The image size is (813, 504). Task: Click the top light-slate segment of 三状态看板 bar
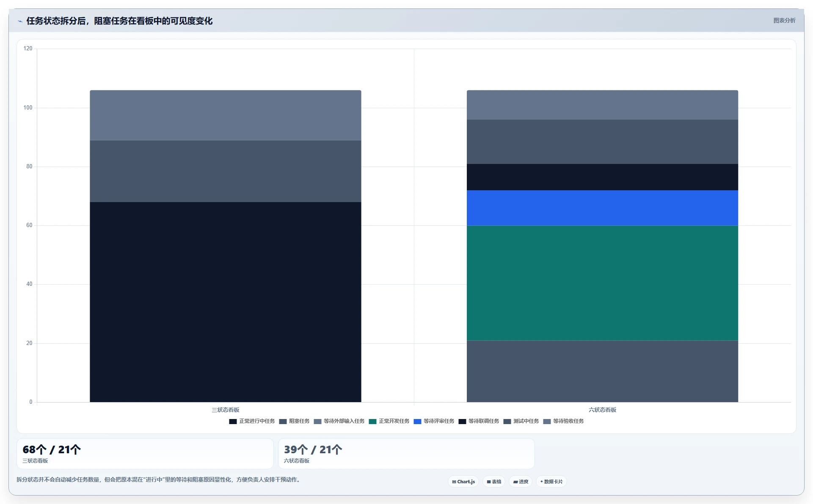(x=225, y=115)
